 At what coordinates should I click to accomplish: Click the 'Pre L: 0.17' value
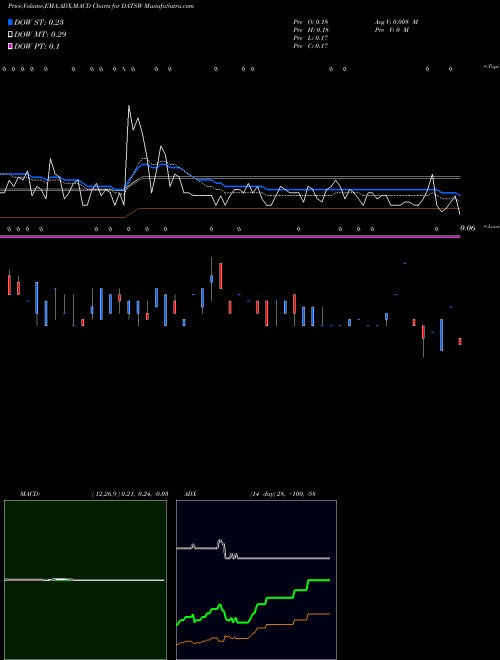[311, 38]
